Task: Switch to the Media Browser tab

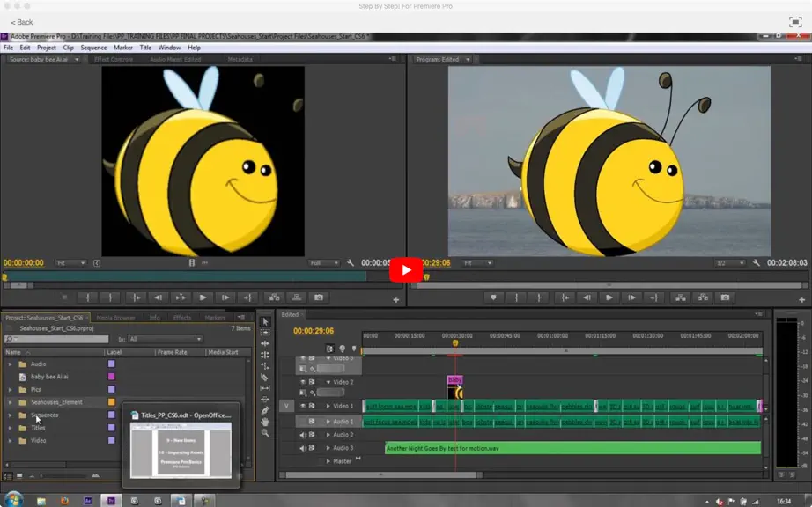Action: point(115,318)
